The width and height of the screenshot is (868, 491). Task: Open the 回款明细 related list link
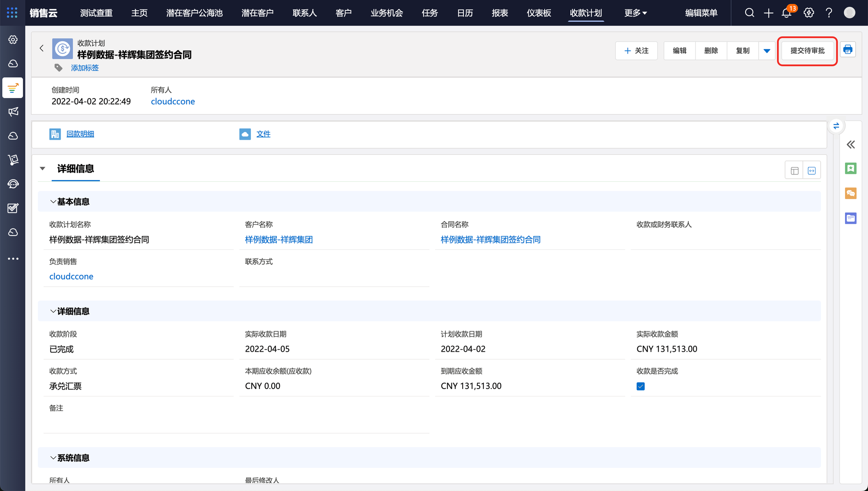pos(80,134)
